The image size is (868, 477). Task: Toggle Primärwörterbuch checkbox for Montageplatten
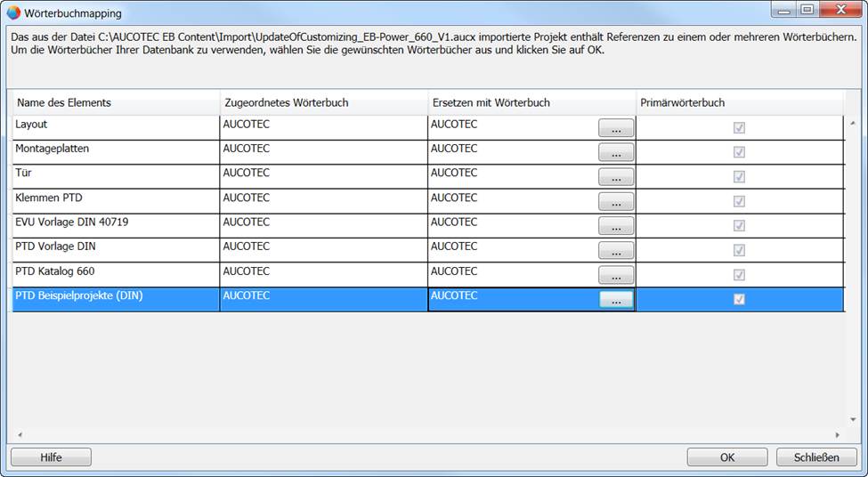coord(739,152)
